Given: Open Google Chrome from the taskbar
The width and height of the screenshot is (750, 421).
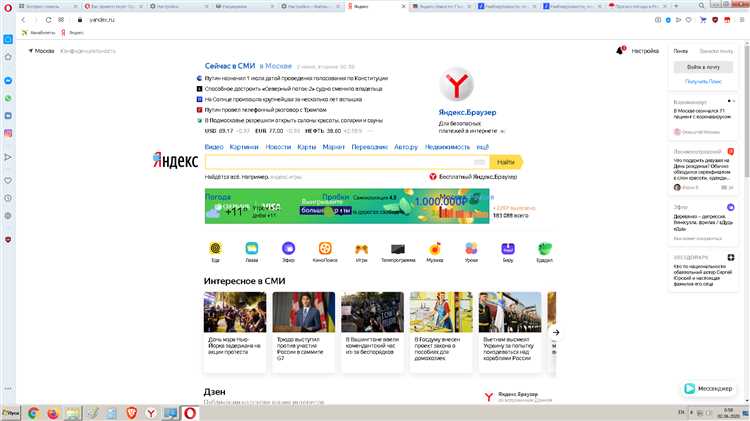Looking at the screenshot, I should [32, 411].
